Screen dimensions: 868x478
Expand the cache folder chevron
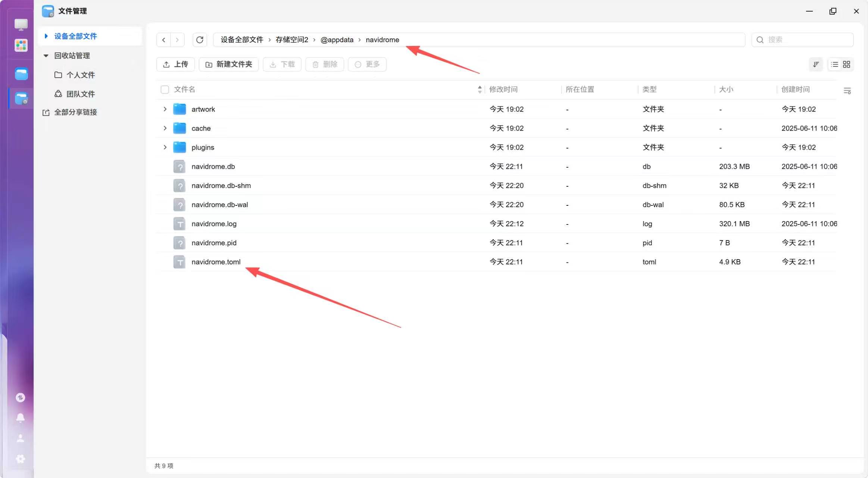165,128
